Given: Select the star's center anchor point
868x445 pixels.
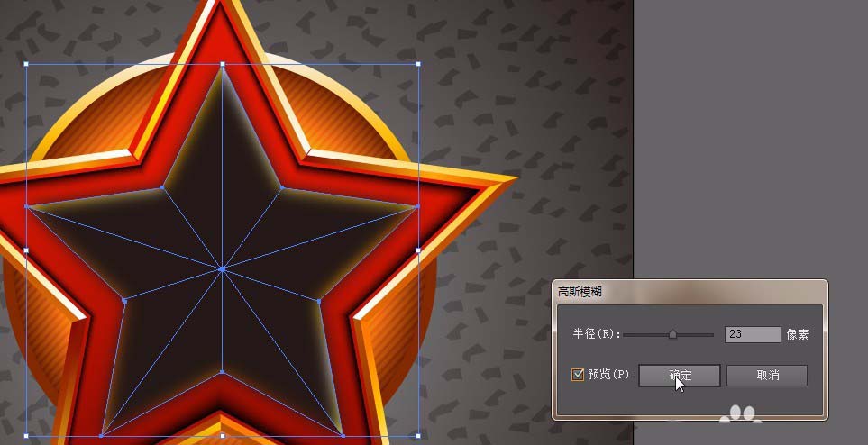Looking at the screenshot, I should click(x=223, y=269).
